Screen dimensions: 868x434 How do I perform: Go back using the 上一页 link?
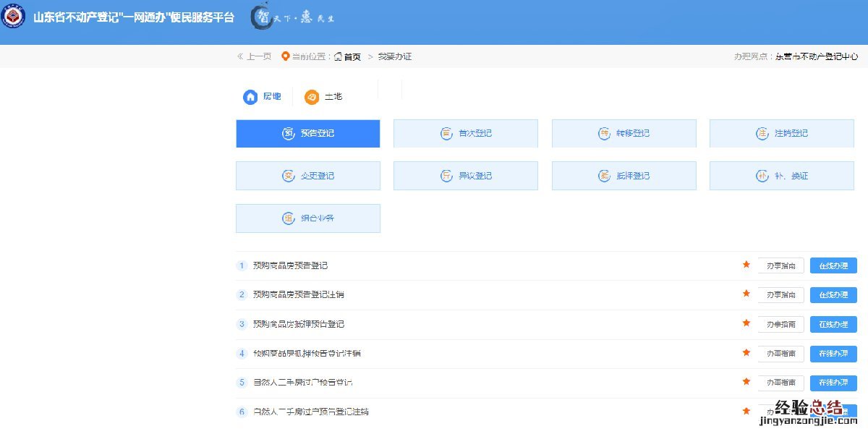click(255, 56)
